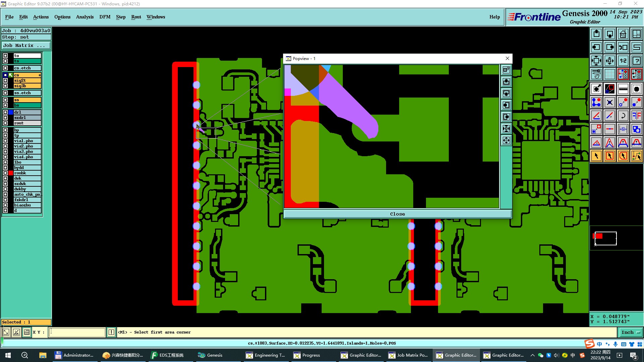Click the X Y coordinate input field
Image resolution: width=644 pixels, height=362 pixels.
click(x=77, y=332)
